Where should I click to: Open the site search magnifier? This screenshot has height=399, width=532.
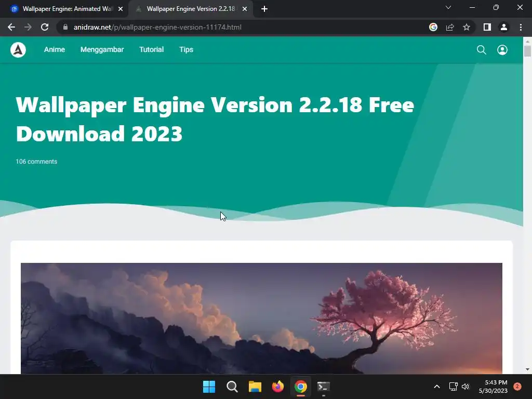click(x=482, y=50)
